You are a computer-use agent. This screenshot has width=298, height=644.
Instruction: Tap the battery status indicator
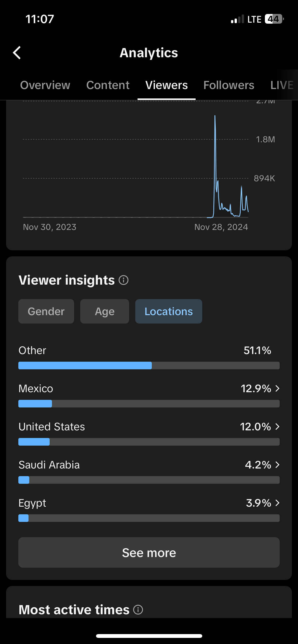pos(274,19)
